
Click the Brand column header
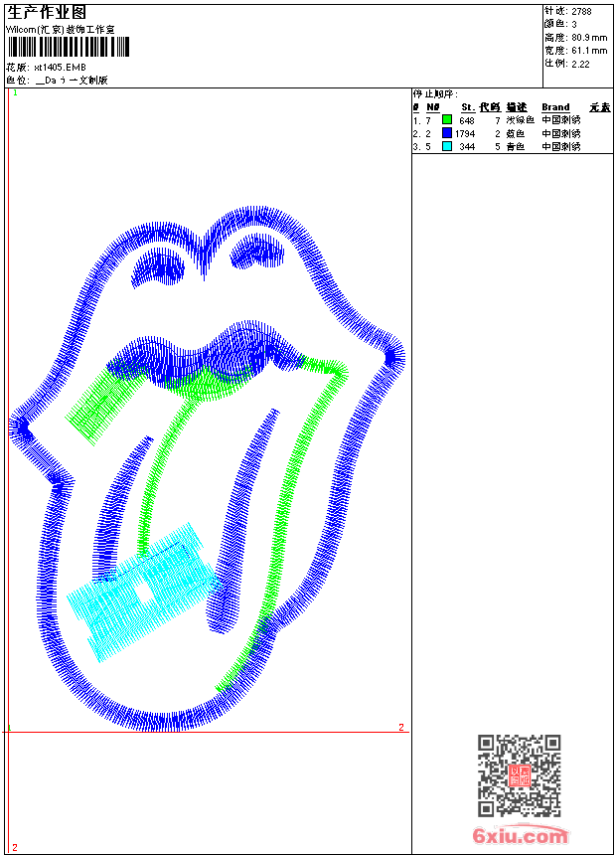coord(555,107)
